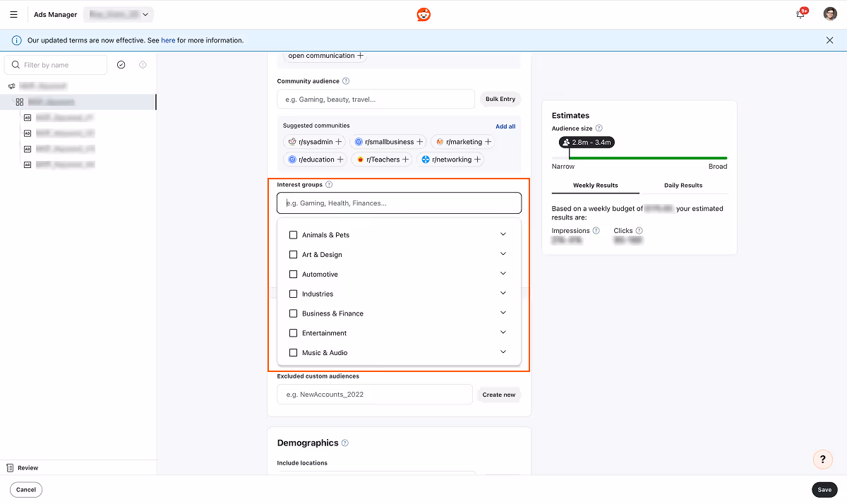Click the floating help question mark
Viewport: 847px width, 504px height.
tap(822, 459)
